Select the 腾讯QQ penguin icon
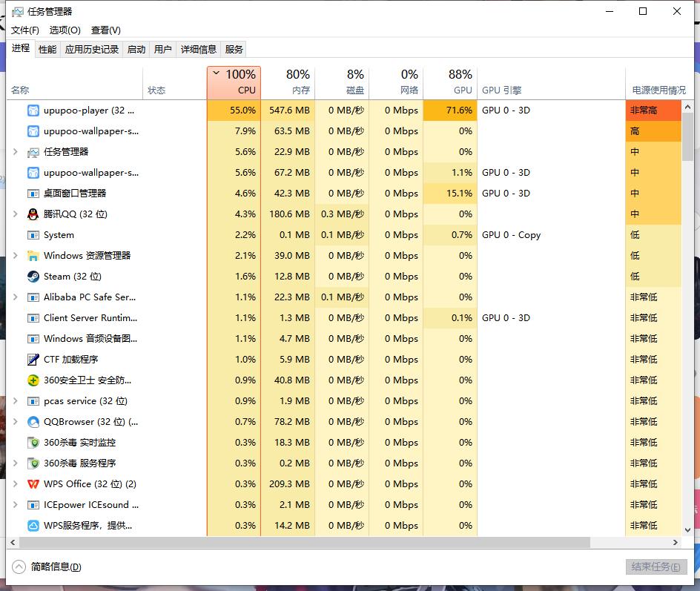Viewport: 700px width, 591px height. point(33,214)
